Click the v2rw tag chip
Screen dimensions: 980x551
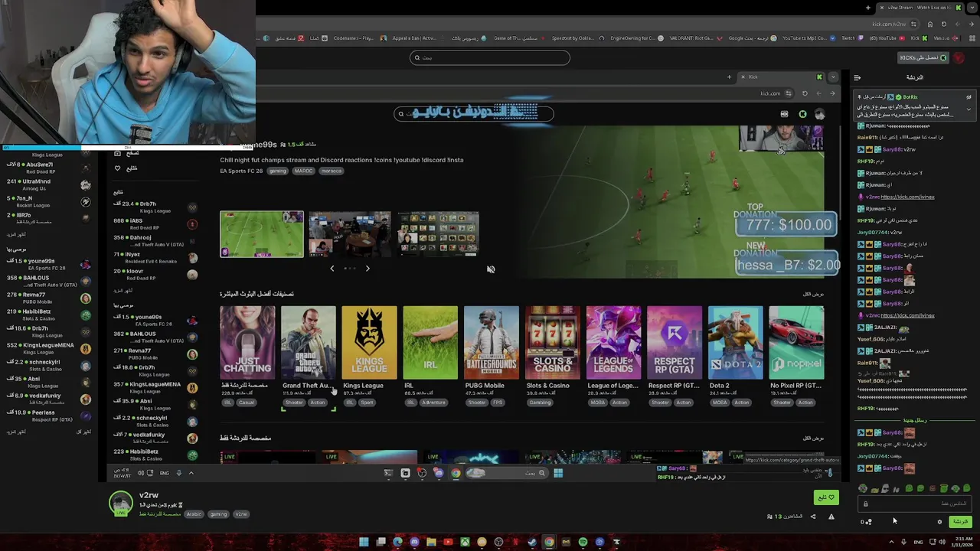coord(241,514)
